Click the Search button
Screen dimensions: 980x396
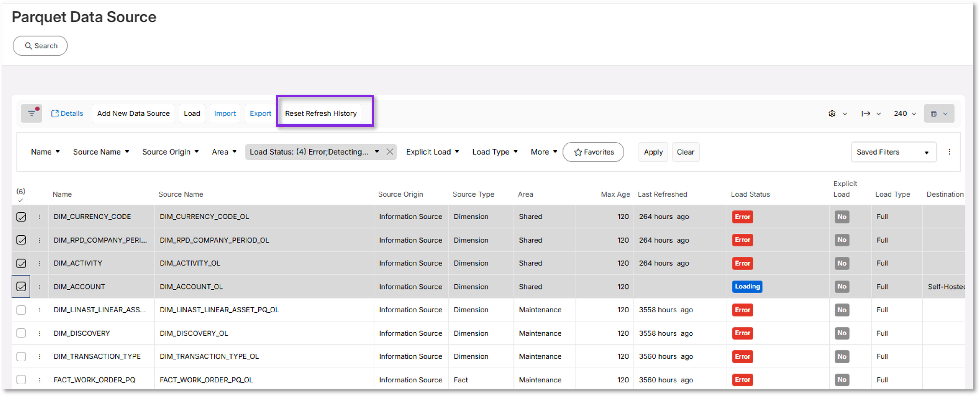(40, 46)
